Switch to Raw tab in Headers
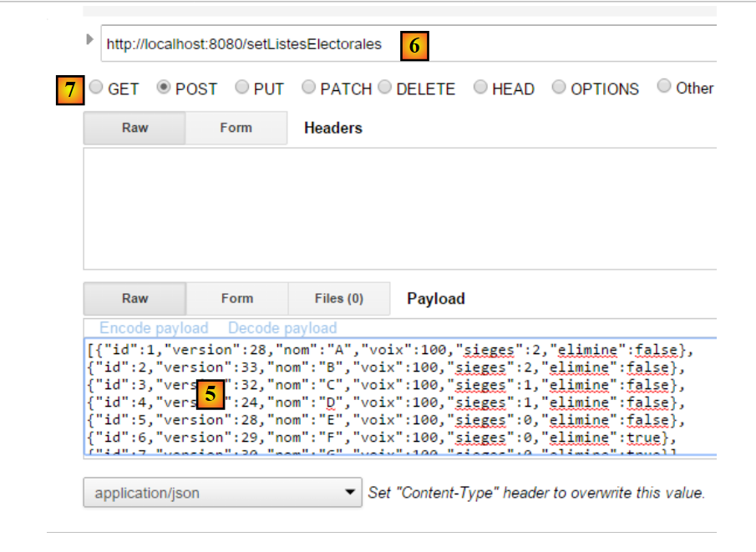The image size is (756, 552). [134, 128]
